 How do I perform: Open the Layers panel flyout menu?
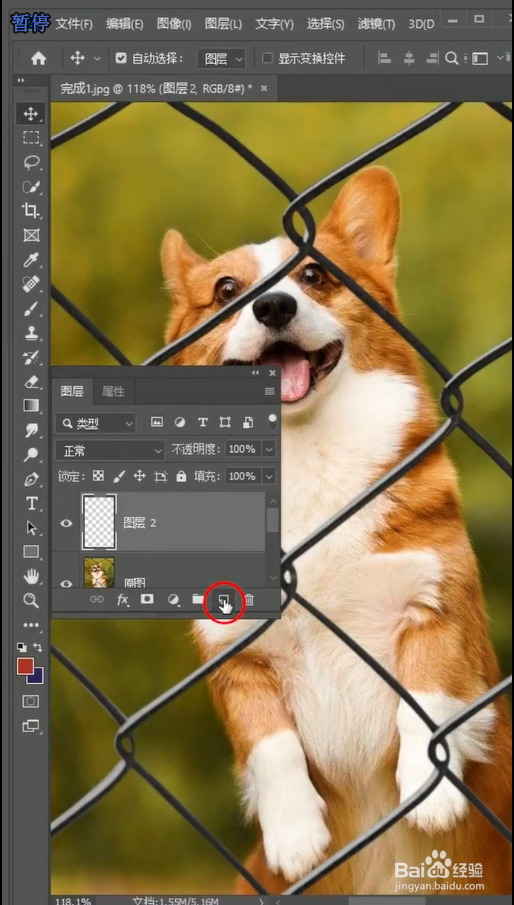(x=269, y=391)
